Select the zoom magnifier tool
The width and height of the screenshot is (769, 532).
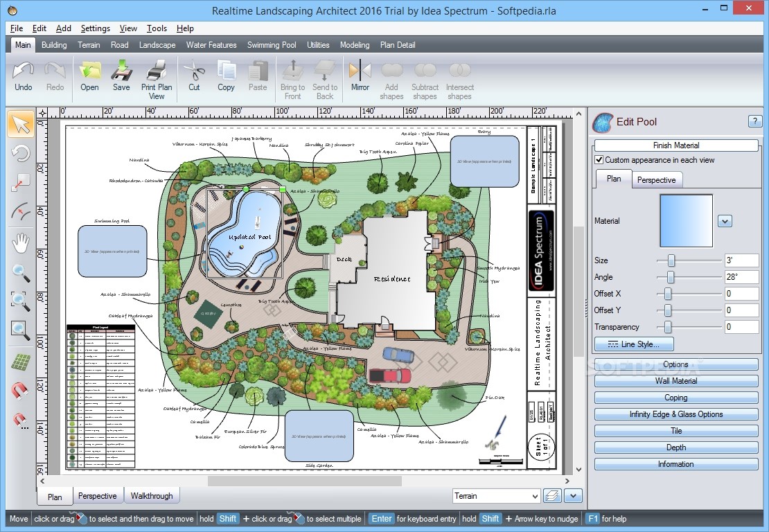click(21, 273)
